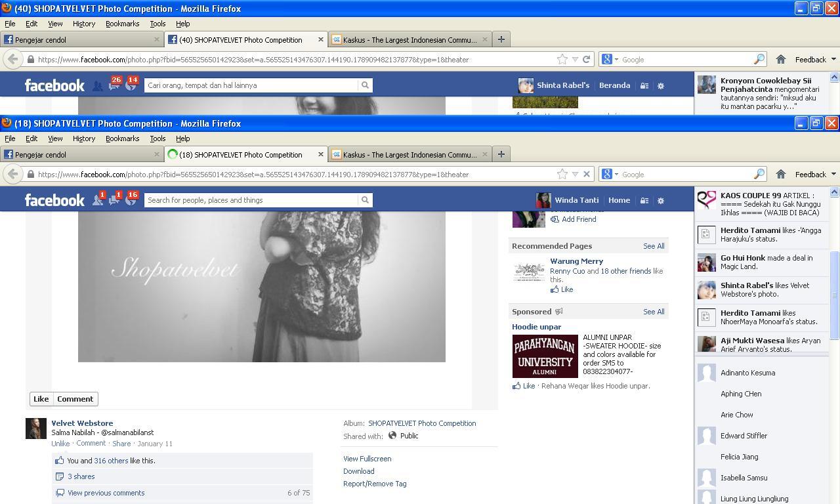Image resolution: width=840 pixels, height=504 pixels.
Task: Click View Fullscreen link
Action: 367,459
